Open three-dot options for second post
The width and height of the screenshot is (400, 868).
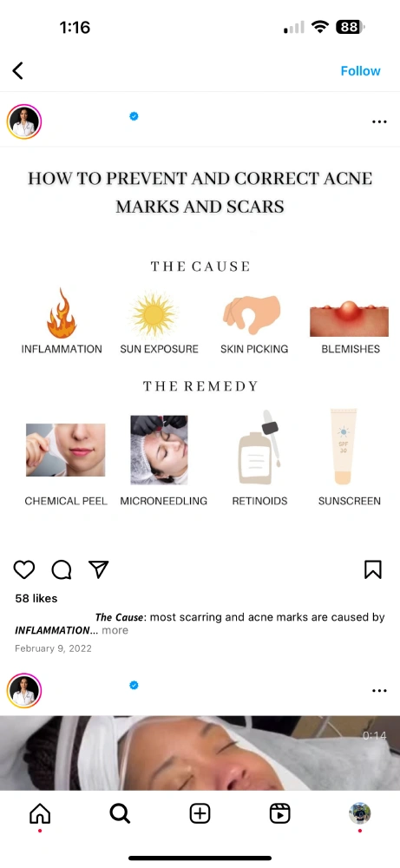tap(379, 690)
